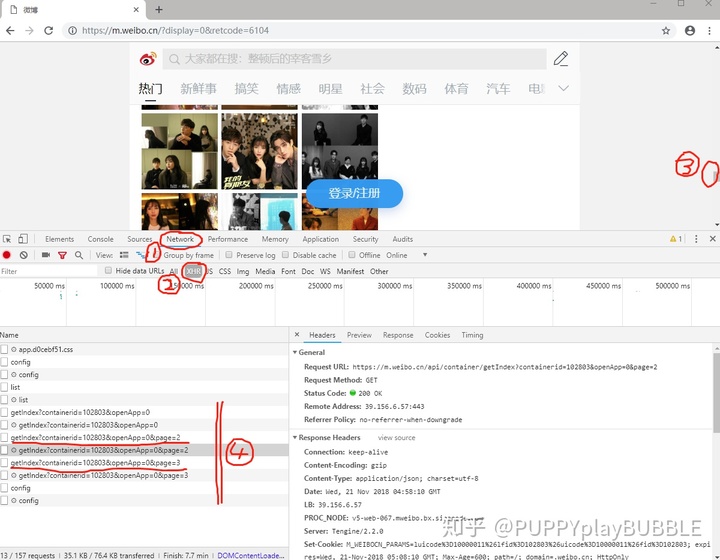Viewport: 720px width, 560px height.
Task: Click the DevTools warning triangle indicator
Action: tap(673, 239)
